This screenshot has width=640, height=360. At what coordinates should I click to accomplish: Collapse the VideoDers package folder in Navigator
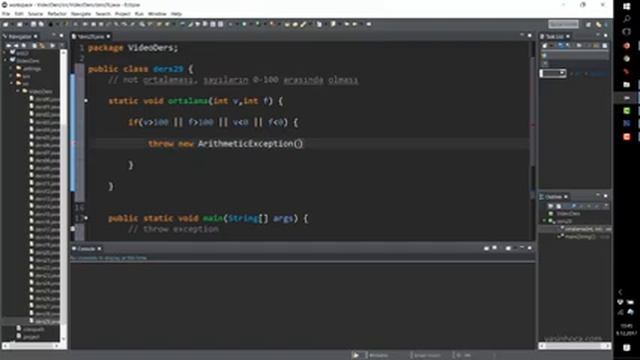[x=18, y=91]
